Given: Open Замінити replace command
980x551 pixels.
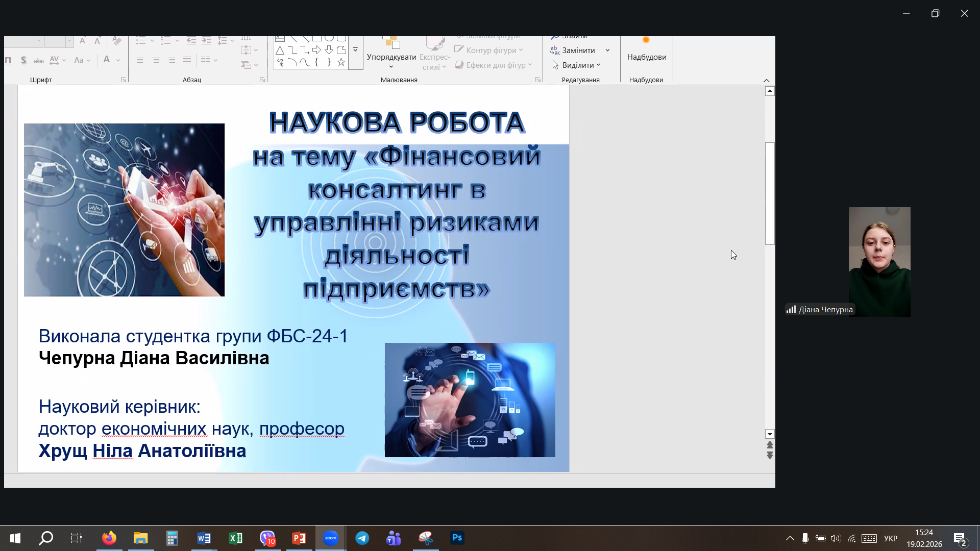Looking at the screenshot, I should click(578, 51).
